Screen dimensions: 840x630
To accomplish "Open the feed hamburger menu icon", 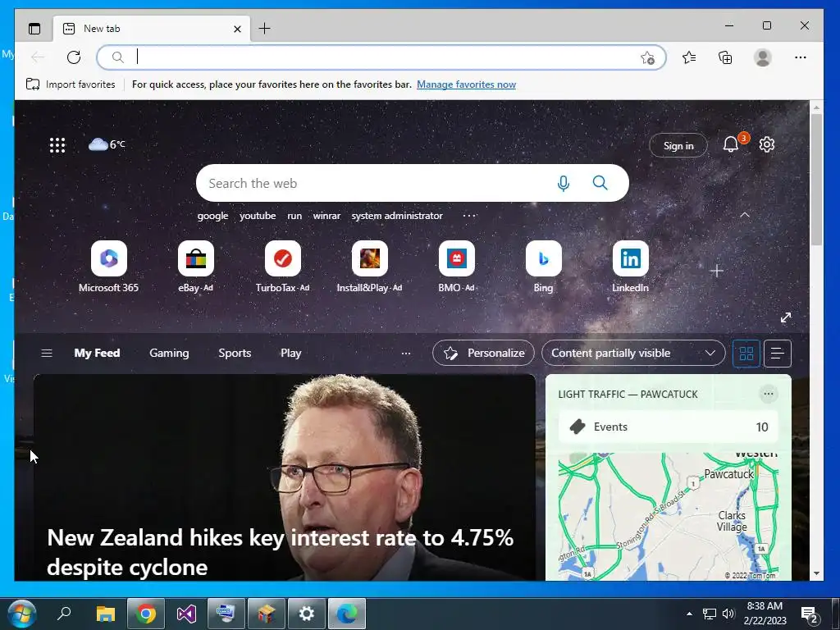I will tap(47, 353).
